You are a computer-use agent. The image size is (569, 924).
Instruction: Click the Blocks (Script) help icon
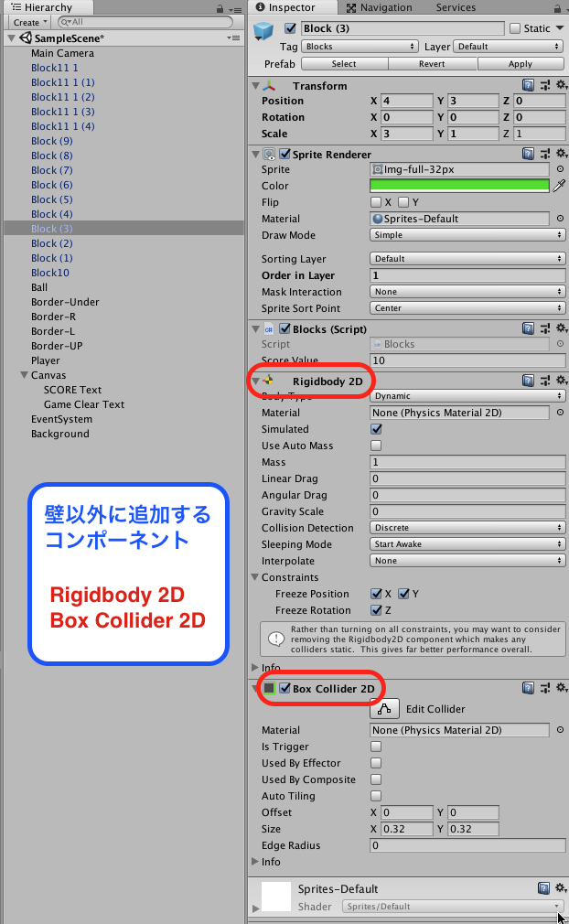(x=529, y=329)
